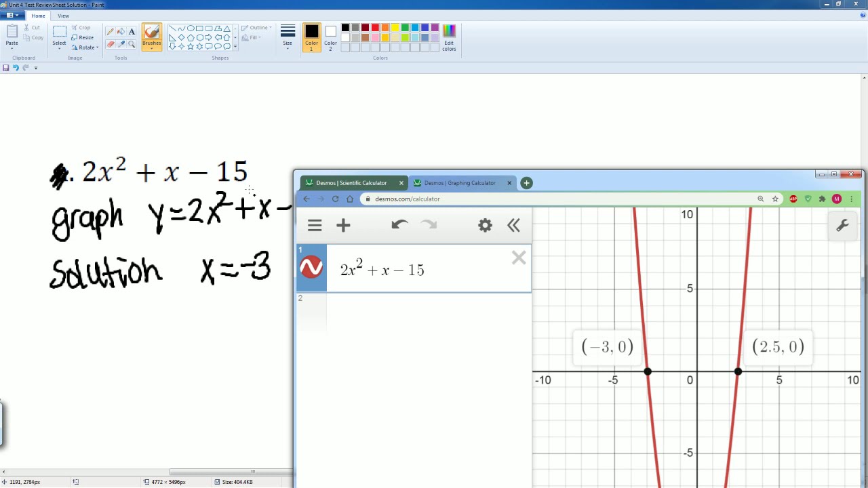Expand the Shapes gallery more arrow

pyautogui.click(x=235, y=46)
